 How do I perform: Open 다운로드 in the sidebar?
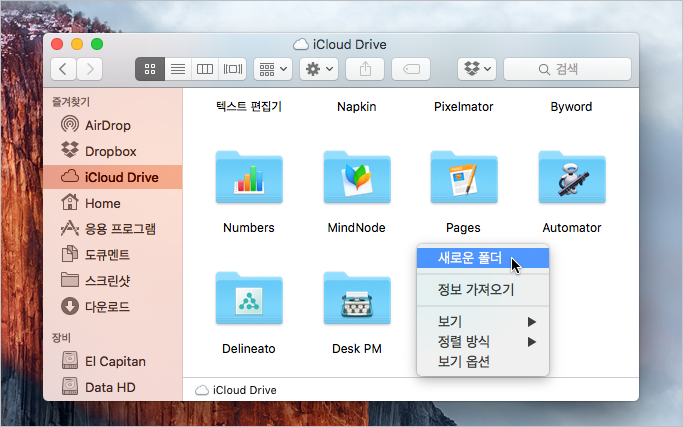click(113, 307)
